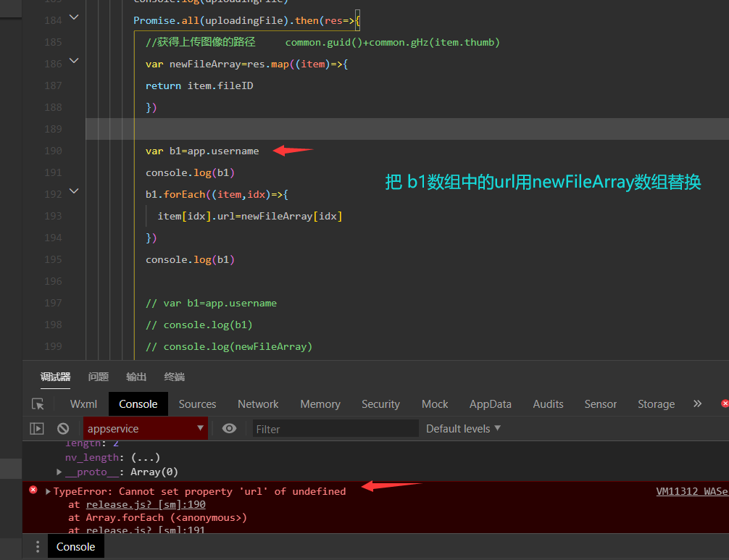Open the Sensor tab
The width and height of the screenshot is (729, 560).
(601, 404)
